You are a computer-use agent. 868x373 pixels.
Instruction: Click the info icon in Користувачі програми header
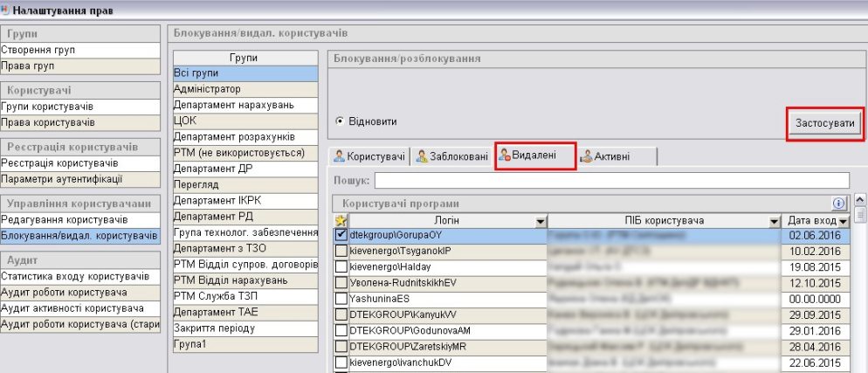[839, 203]
